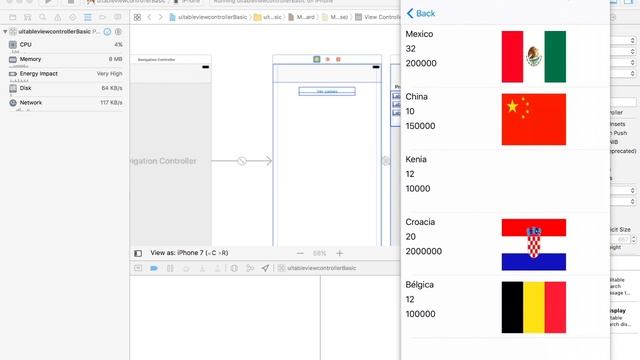The height and width of the screenshot is (360, 640).
Task: Open the Project navigator folder icon
Action: coord(13,17)
